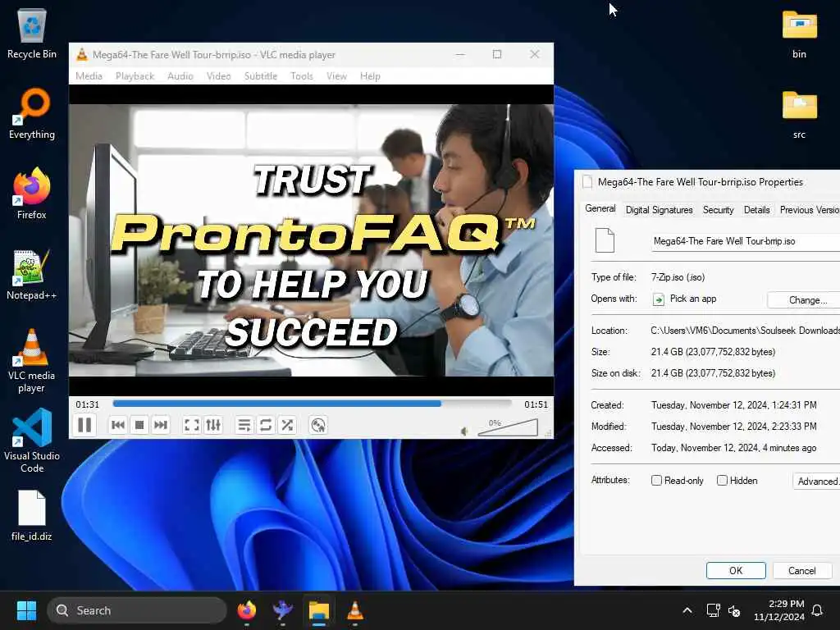The image size is (840, 630).
Task: Switch to Security tab in Properties
Action: [718, 210]
